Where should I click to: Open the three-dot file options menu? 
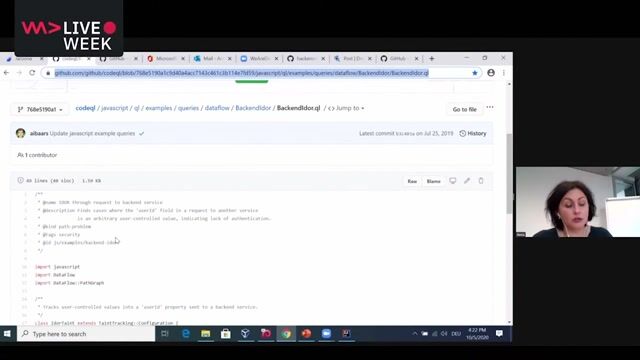pyautogui.click(x=490, y=107)
